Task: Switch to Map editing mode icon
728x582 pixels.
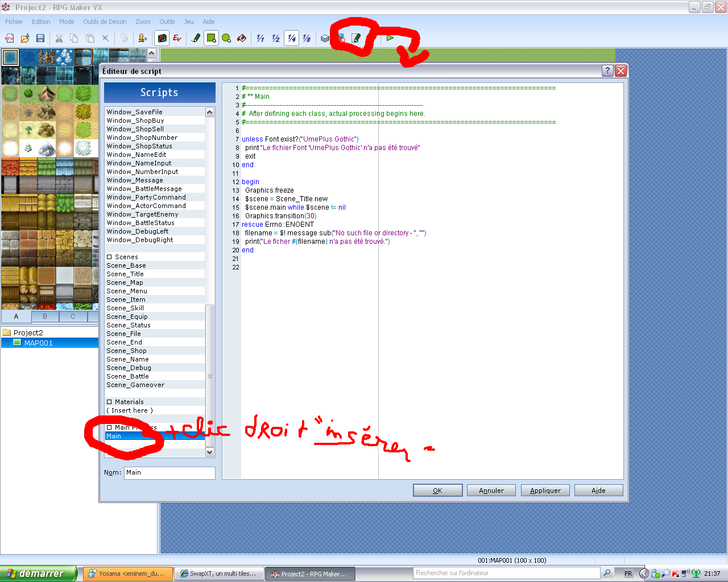Action: pyautogui.click(x=162, y=38)
